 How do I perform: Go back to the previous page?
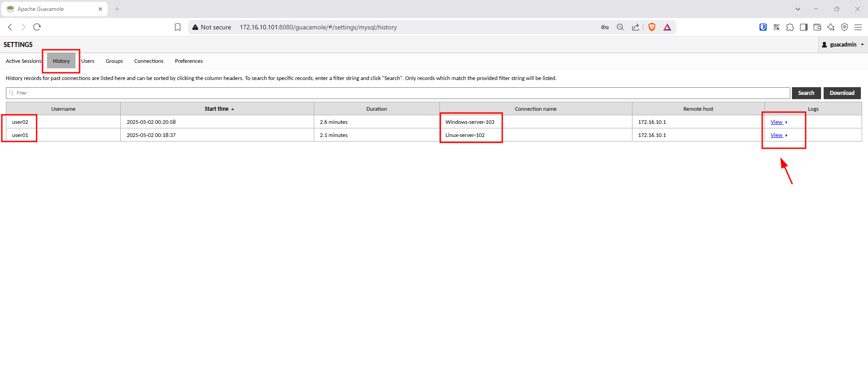click(x=10, y=27)
